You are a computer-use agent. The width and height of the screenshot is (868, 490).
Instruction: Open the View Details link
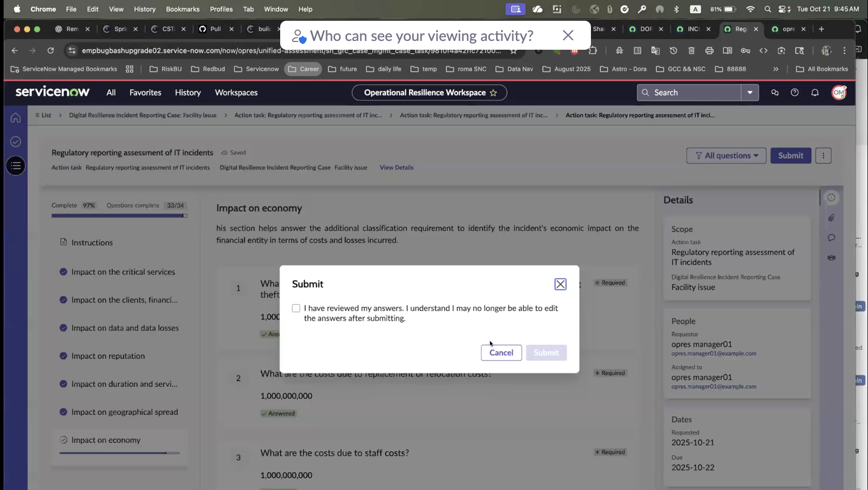[x=396, y=167]
